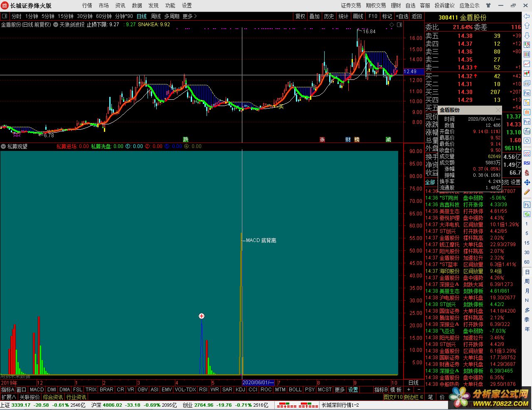The image size is (532, 410).
Task: Expand 更多 indicators in bottom indicator bar
Action: (x=340, y=390)
